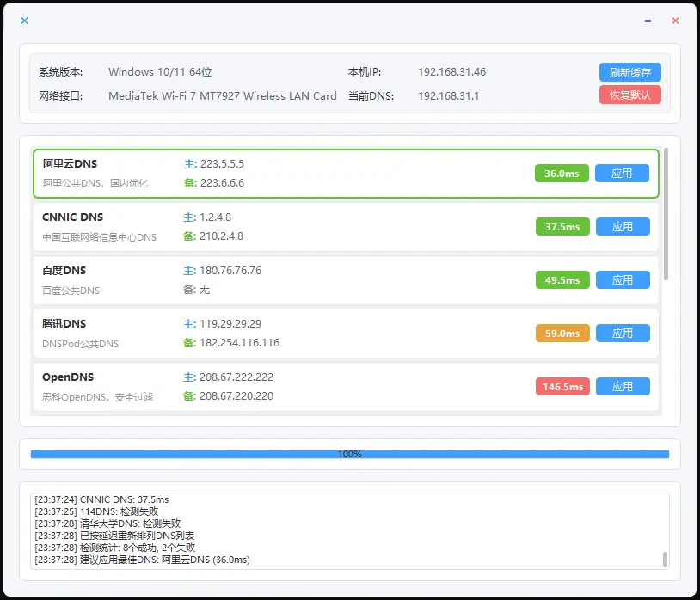700x600 pixels.
Task: Apply the 腾讯DNS server
Action: (x=622, y=334)
